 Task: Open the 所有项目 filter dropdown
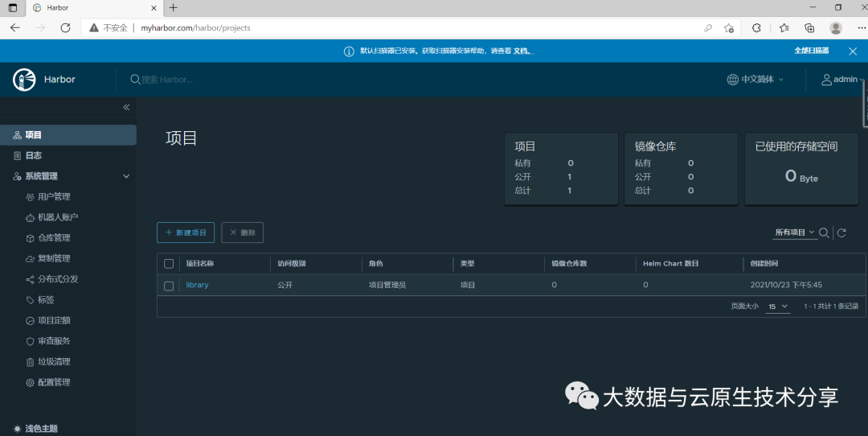795,232
